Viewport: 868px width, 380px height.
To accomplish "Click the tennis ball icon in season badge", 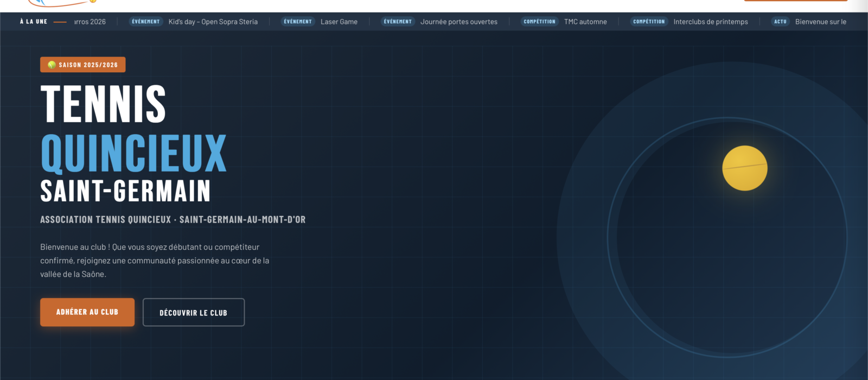I will tap(52, 65).
